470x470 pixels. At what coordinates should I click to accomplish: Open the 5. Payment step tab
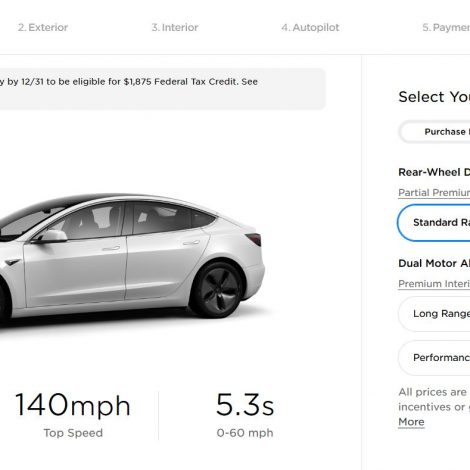point(446,27)
